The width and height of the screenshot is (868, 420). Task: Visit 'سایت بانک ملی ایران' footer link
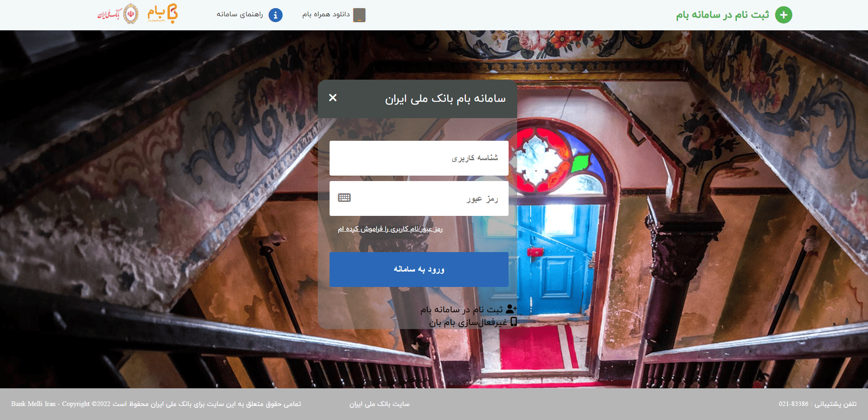point(379,404)
